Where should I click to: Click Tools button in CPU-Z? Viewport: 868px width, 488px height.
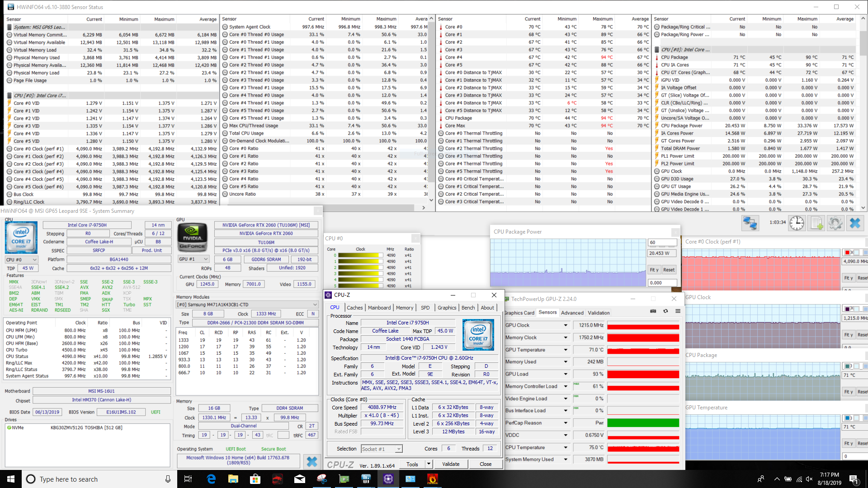412,464
